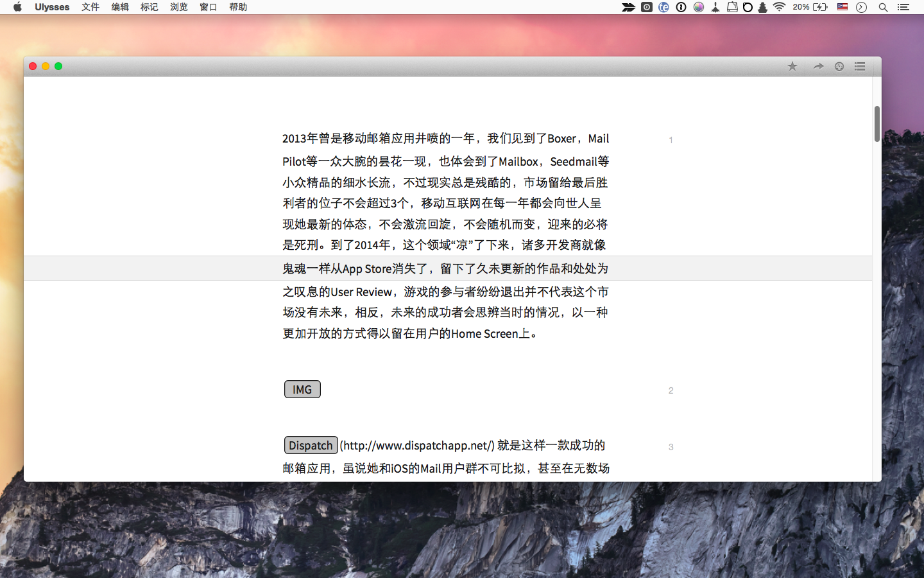This screenshot has height=578, width=924.
Task: Click the broom cleaner menu bar icon
Action: point(715,7)
